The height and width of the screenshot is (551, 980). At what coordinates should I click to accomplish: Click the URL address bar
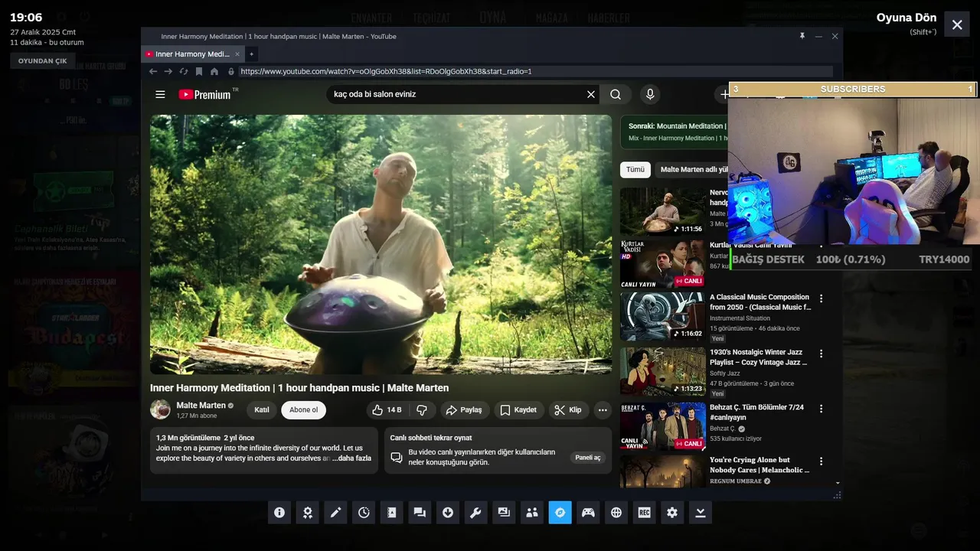click(x=535, y=71)
